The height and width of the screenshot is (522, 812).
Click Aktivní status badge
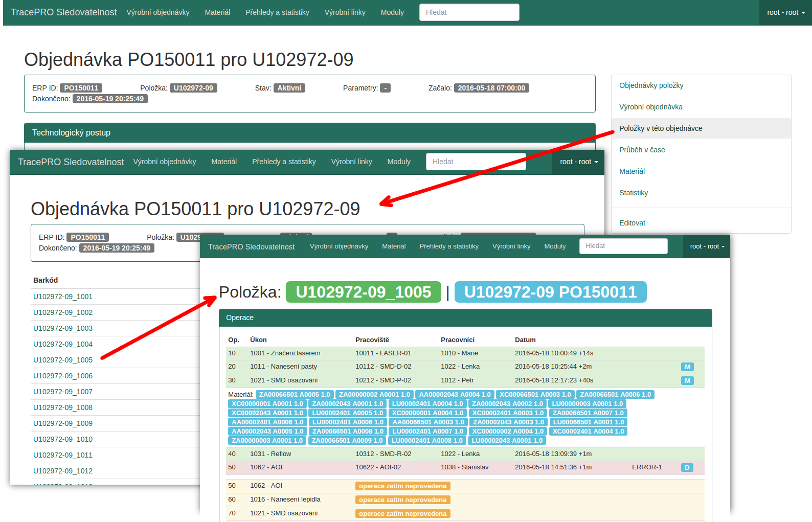289,88
